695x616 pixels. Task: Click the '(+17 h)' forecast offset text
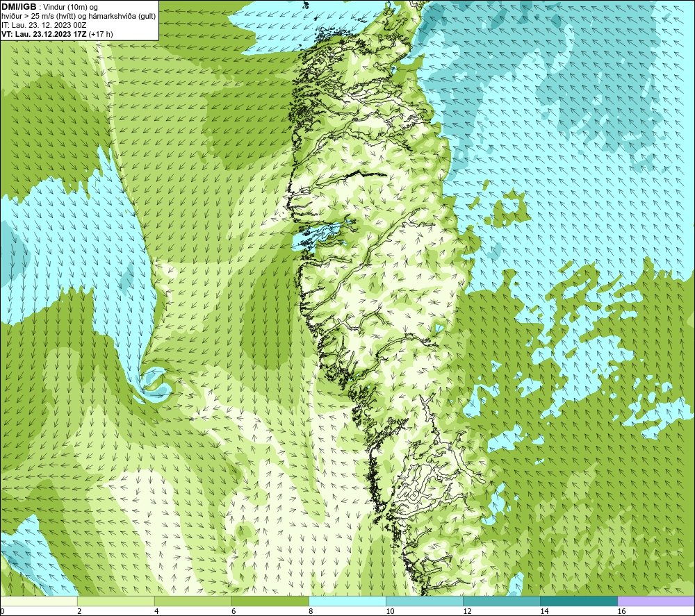coord(101,34)
